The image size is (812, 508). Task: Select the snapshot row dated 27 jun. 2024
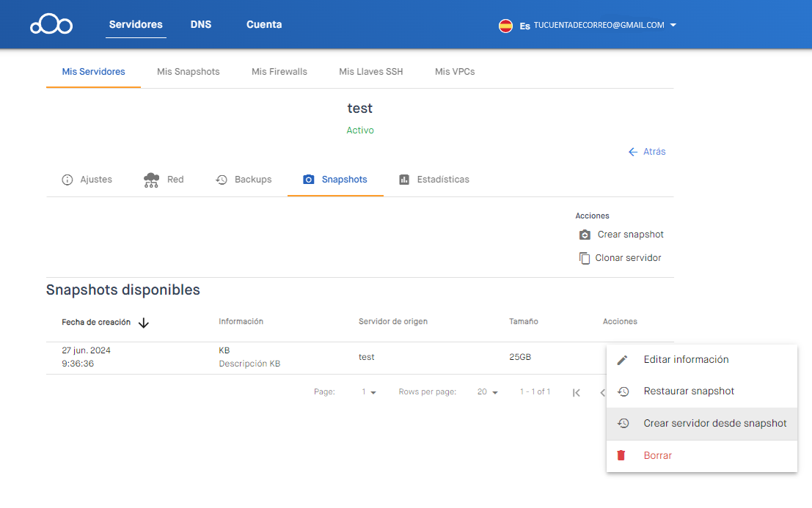293,357
